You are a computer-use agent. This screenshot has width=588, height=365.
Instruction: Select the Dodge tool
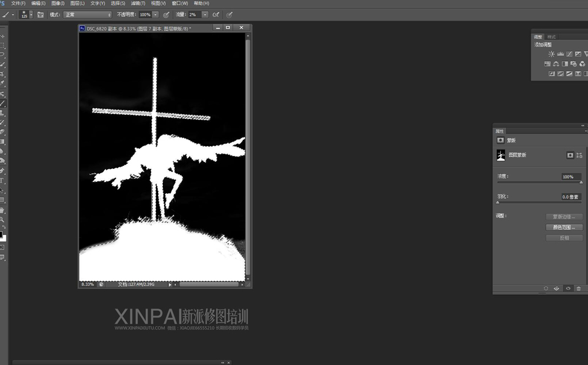point(2,161)
